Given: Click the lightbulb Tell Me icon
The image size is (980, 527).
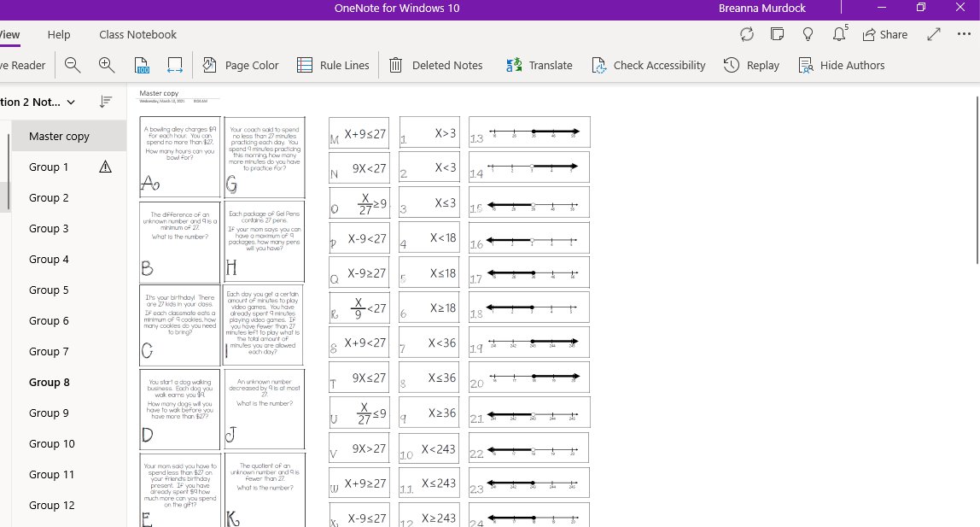Looking at the screenshot, I should coord(808,34).
